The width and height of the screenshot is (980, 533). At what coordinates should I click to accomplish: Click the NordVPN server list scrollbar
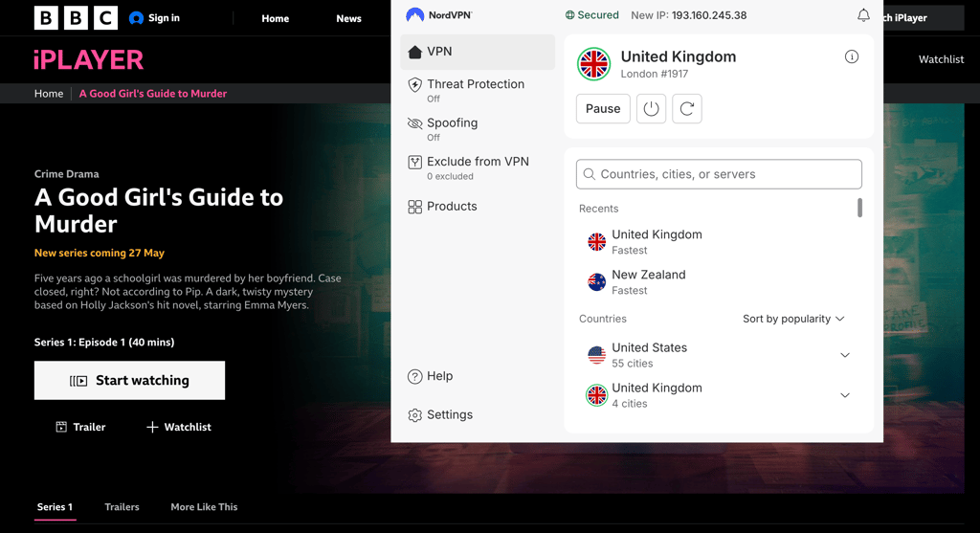point(860,208)
